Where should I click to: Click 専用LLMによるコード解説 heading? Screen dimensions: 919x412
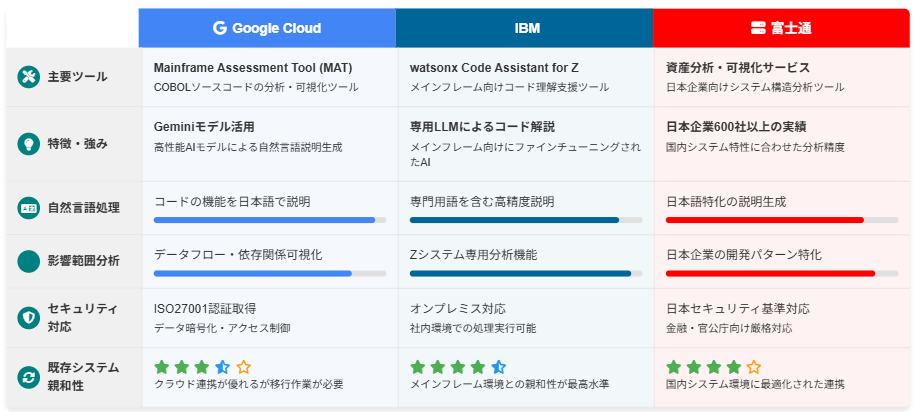(x=482, y=127)
